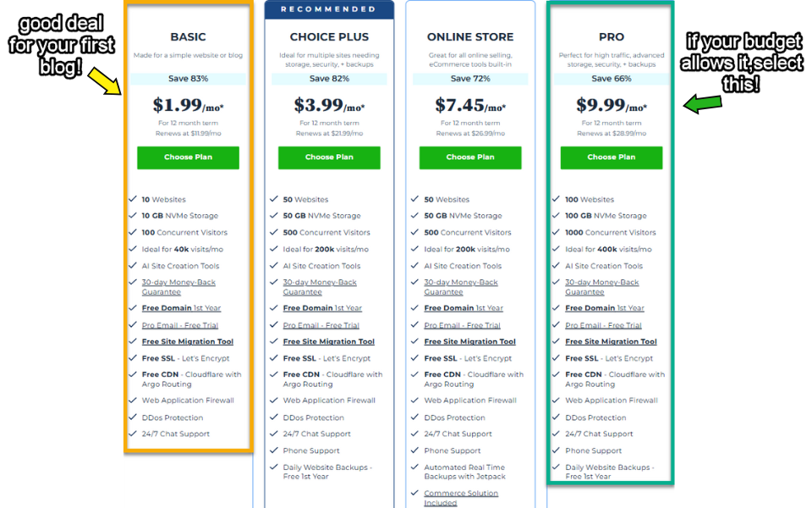The height and width of the screenshot is (508, 812).
Task: Click the checkmark beside DDos Protection in Pro
Action: [x=556, y=417]
